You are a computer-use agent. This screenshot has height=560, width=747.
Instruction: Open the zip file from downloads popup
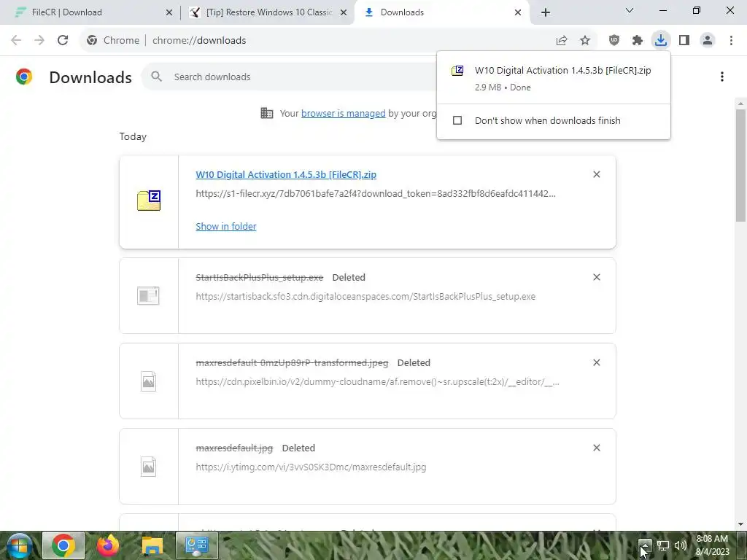pos(562,71)
